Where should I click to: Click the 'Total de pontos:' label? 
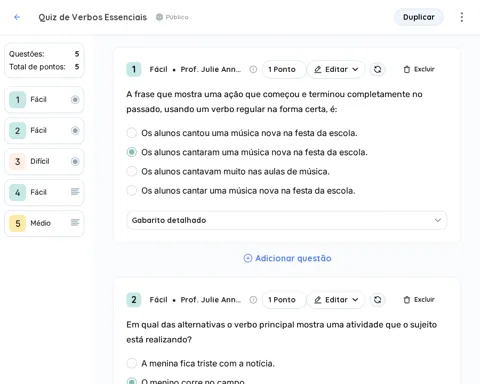(x=37, y=67)
